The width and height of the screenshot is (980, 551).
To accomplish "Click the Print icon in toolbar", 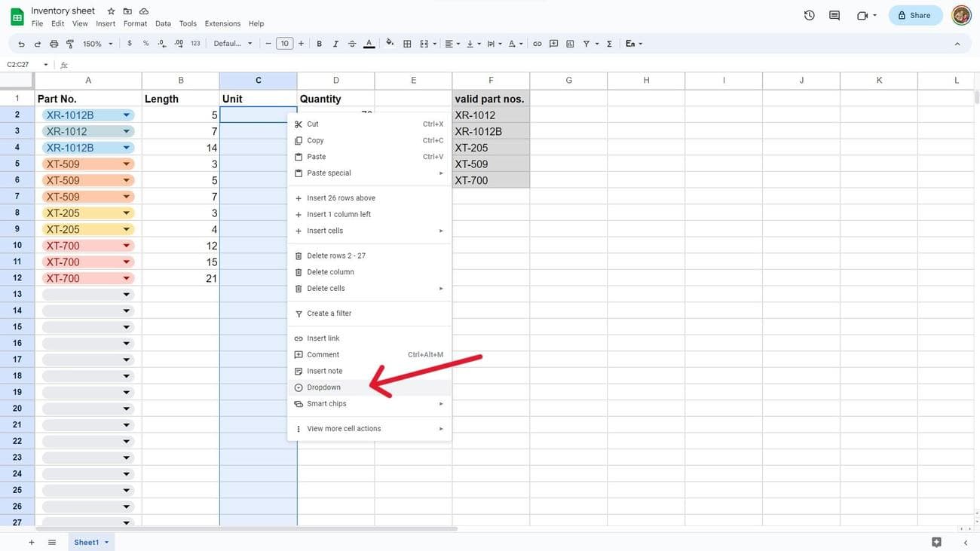I will pos(54,44).
